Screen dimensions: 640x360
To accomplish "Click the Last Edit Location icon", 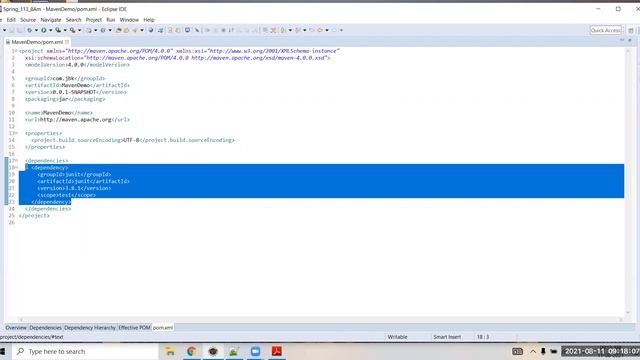I will [x=312, y=30].
